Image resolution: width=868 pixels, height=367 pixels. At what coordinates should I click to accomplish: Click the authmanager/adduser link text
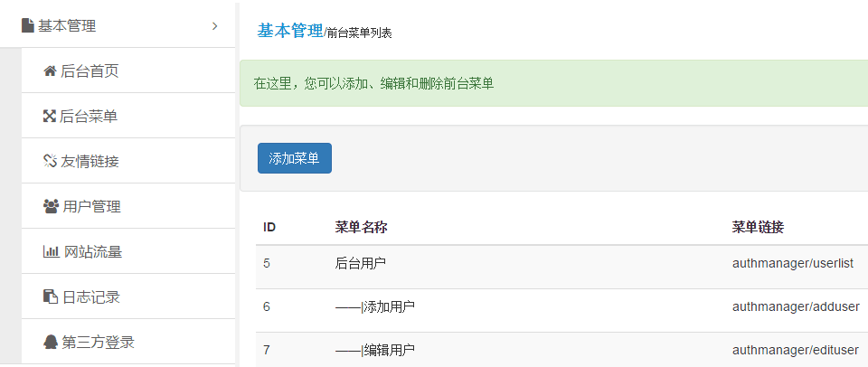[x=796, y=306]
